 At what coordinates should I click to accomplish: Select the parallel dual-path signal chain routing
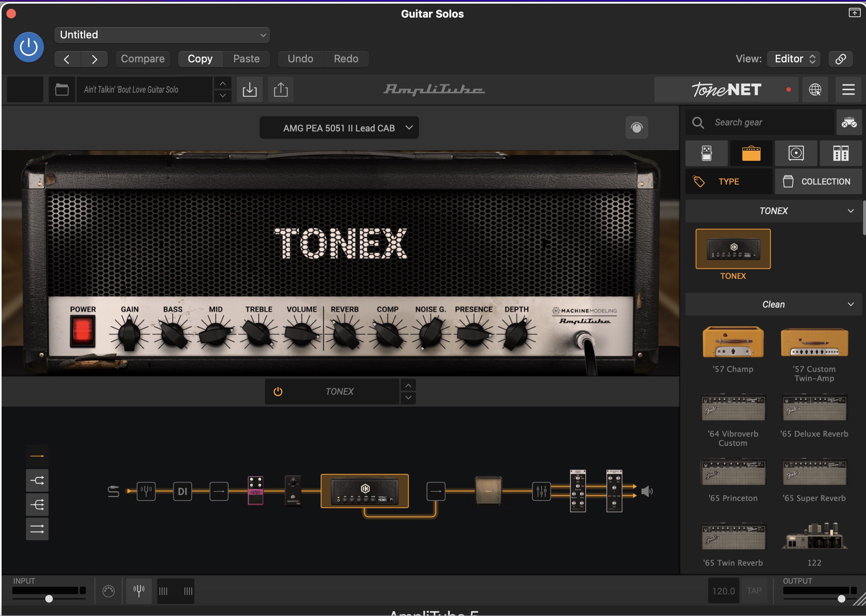pos(37,529)
